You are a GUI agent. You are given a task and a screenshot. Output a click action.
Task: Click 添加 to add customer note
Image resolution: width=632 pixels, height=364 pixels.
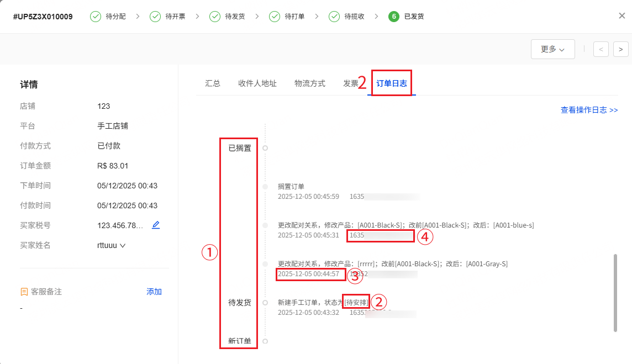pos(154,292)
